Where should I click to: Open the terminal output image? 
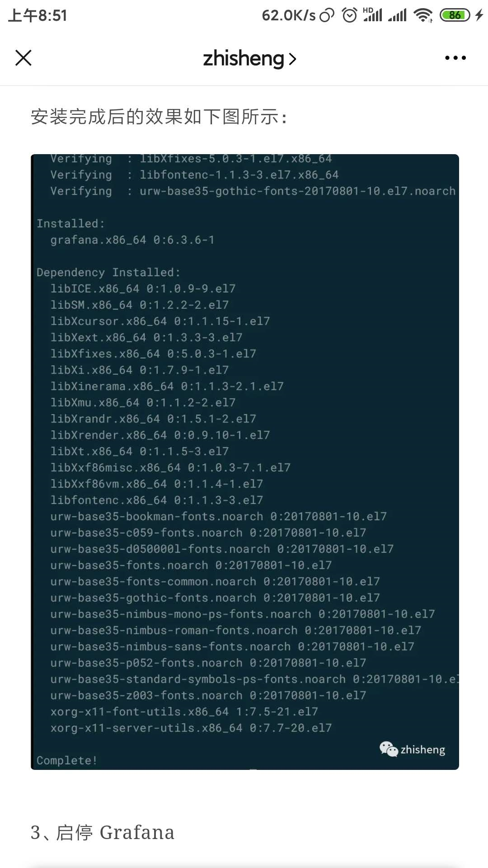point(245,462)
